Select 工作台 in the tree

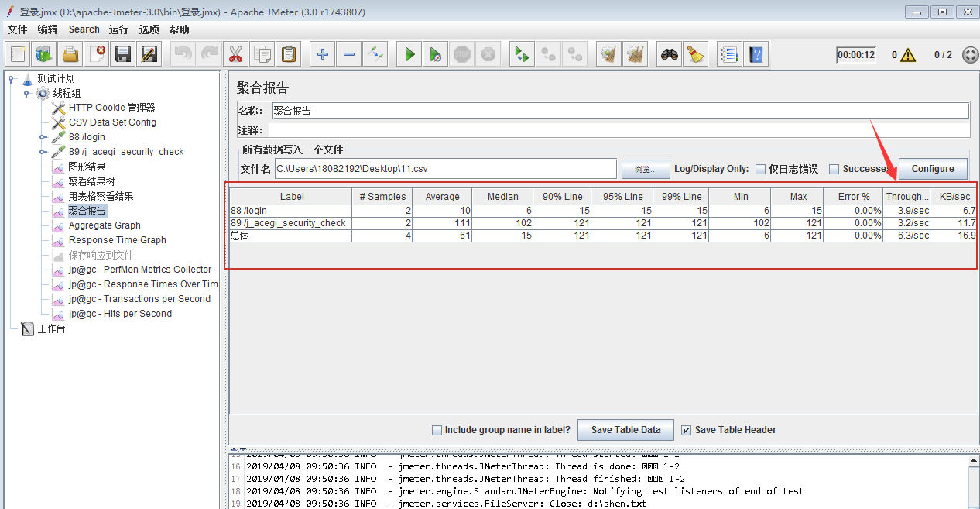52,328
